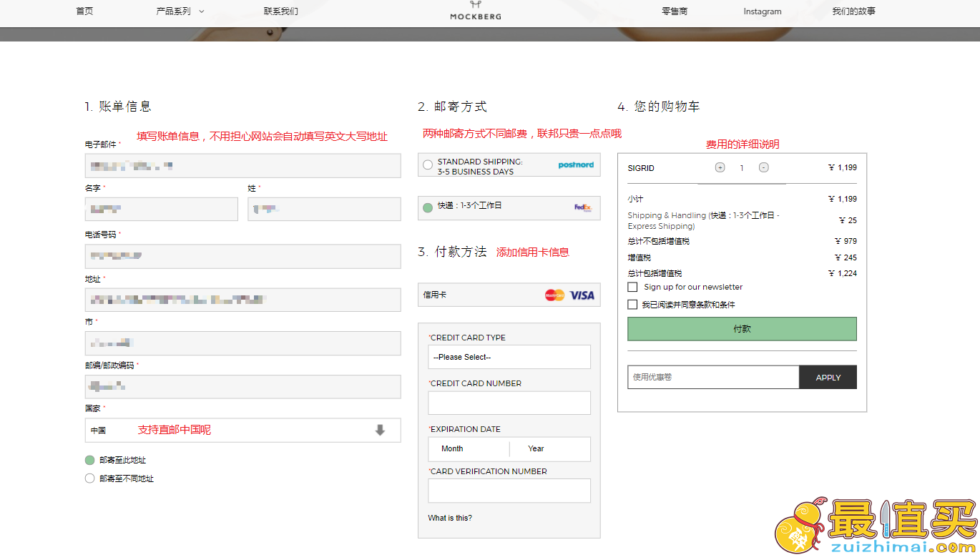Open the expiration Year dropdown
Image resolution: width=980 pixels, height=555 pixels.
tap(550, 449)
